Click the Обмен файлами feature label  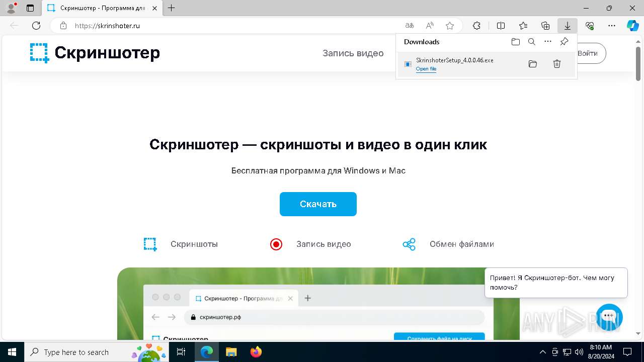click(462, 244)
